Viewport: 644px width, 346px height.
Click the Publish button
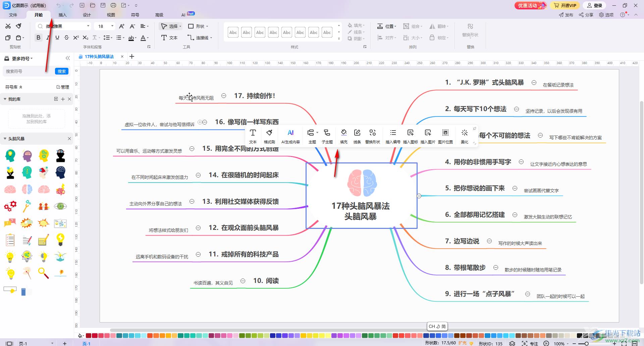pos(566,15)
